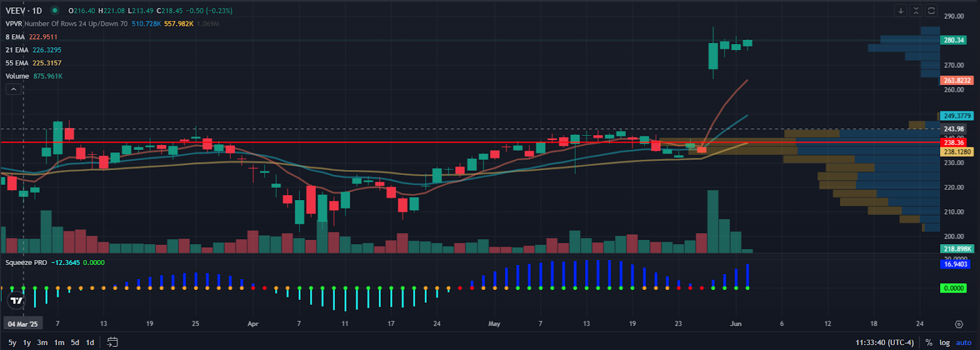Click the VPVR total volume 1.069M
This screenshot has height=350, width=980.
[x=208, y=24]
